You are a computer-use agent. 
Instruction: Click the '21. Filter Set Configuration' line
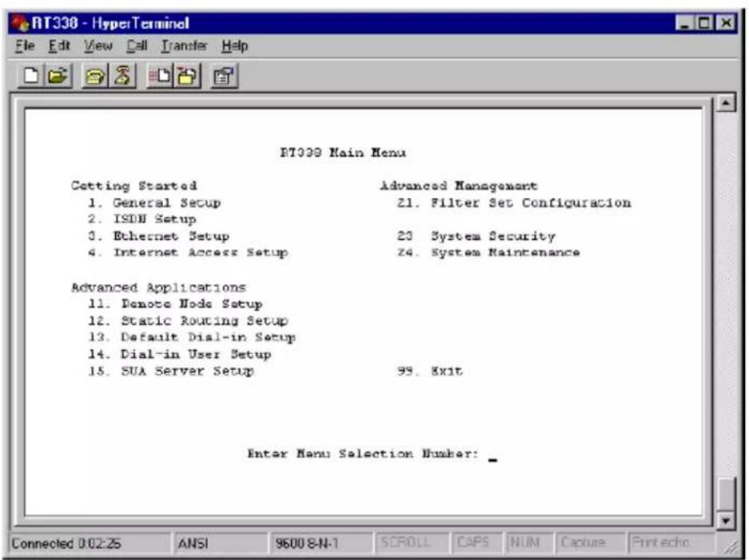pyautogui.click(x=514, y=203)
